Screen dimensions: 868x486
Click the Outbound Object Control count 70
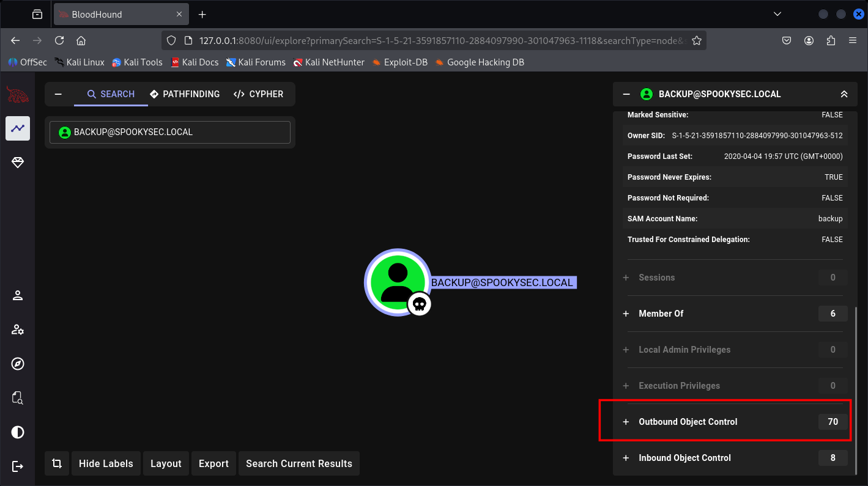pos(833,422)
